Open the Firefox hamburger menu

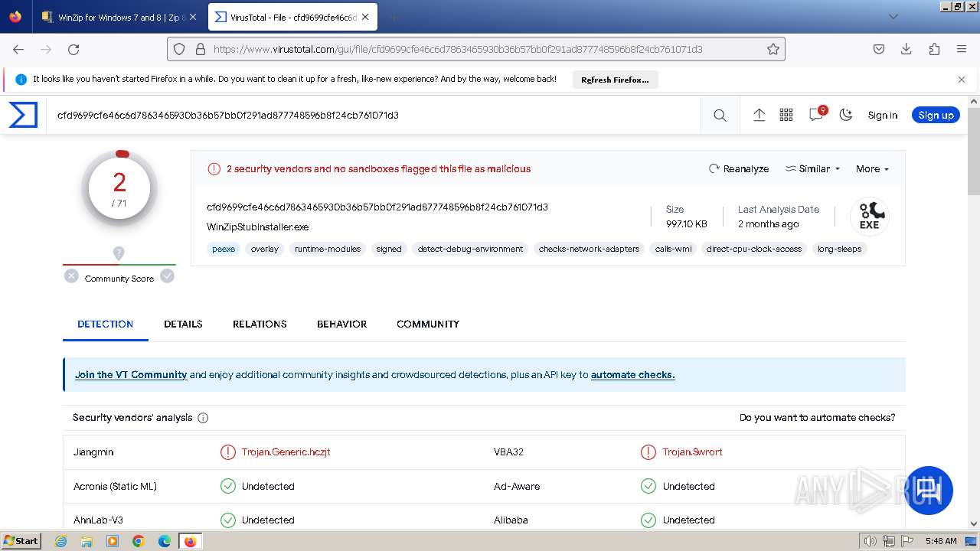coord(962,49)
